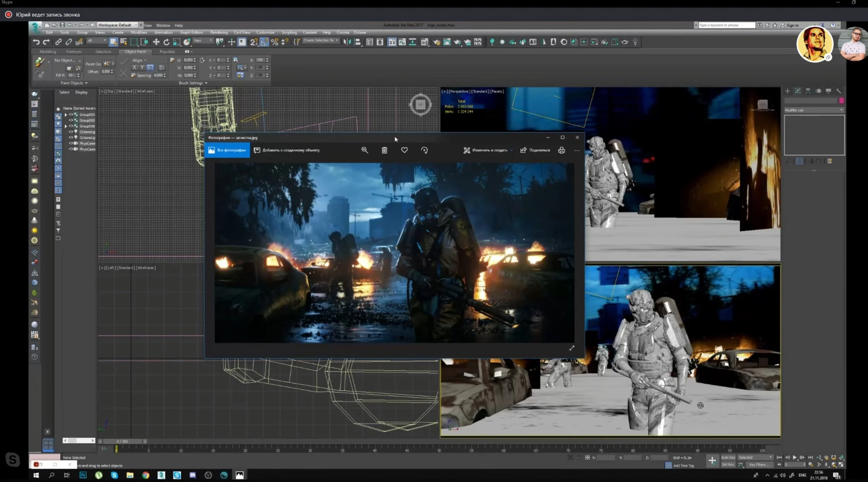Expand the Paint Objects panel arrow
The image size is (868, 482).
86,83
